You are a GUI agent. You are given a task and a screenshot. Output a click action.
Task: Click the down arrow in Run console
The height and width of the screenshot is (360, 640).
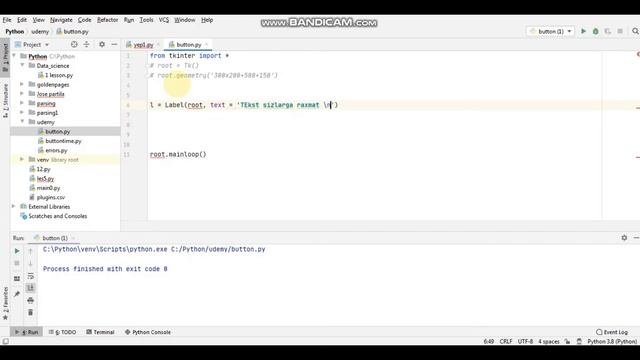coord(31,263)
